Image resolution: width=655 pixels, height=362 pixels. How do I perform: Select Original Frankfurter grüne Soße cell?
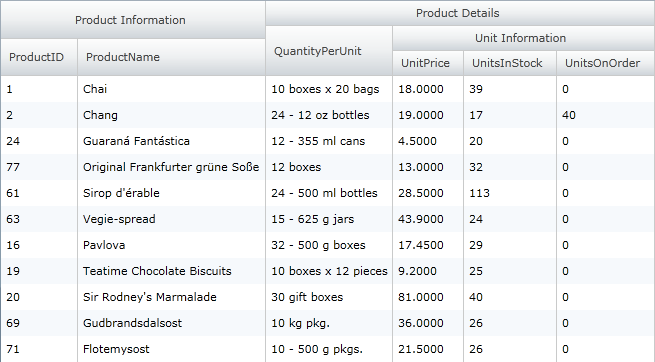coord(172,167)
